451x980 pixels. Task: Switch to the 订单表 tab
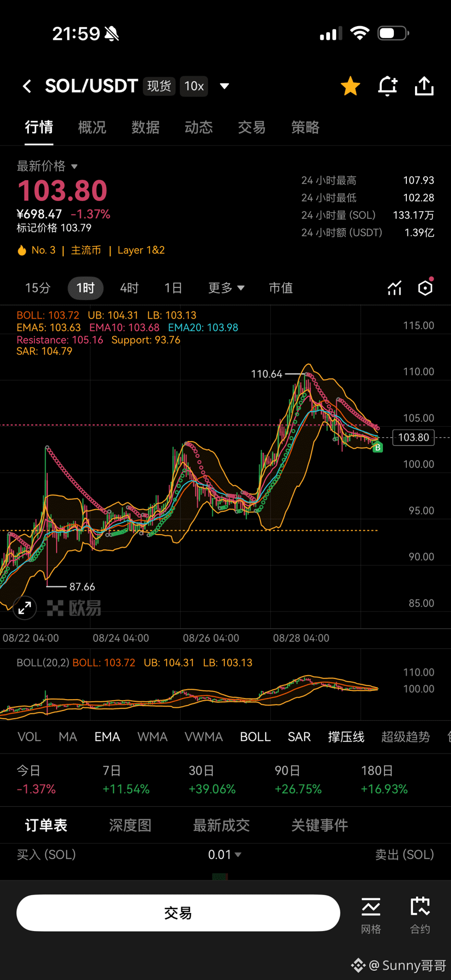coord(46,825)
